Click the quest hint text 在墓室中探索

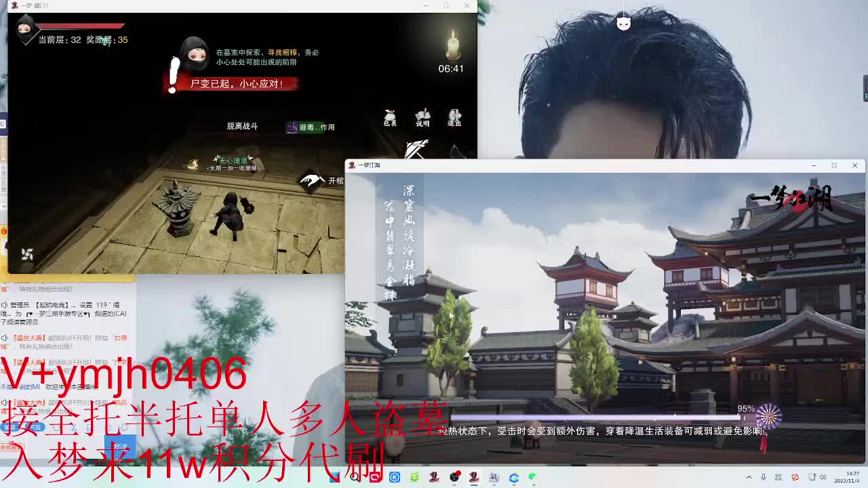pyautogui.click(x=267, y=57)
